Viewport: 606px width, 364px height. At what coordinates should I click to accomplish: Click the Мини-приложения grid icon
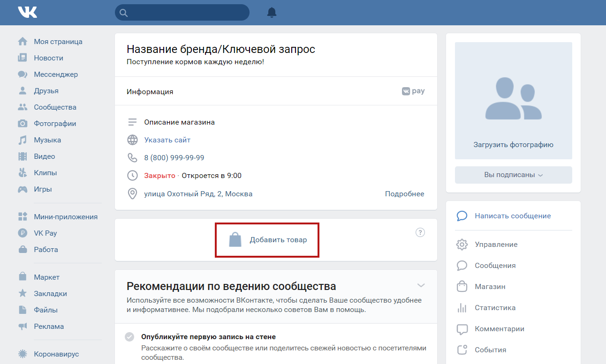pos(23,216)
